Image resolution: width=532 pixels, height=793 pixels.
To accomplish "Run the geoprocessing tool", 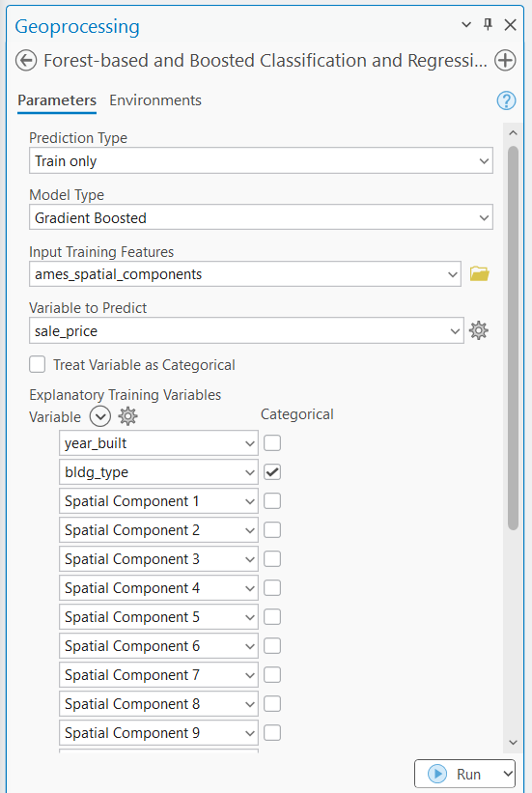I will click(x=458, y=774).
